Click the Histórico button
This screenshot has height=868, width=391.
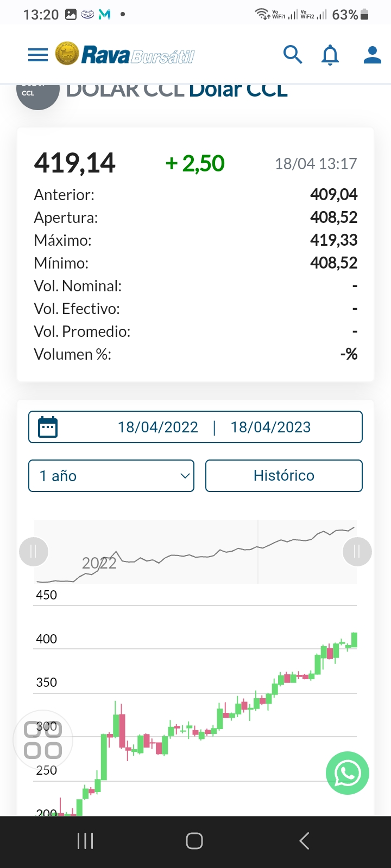tap(283, 476)
